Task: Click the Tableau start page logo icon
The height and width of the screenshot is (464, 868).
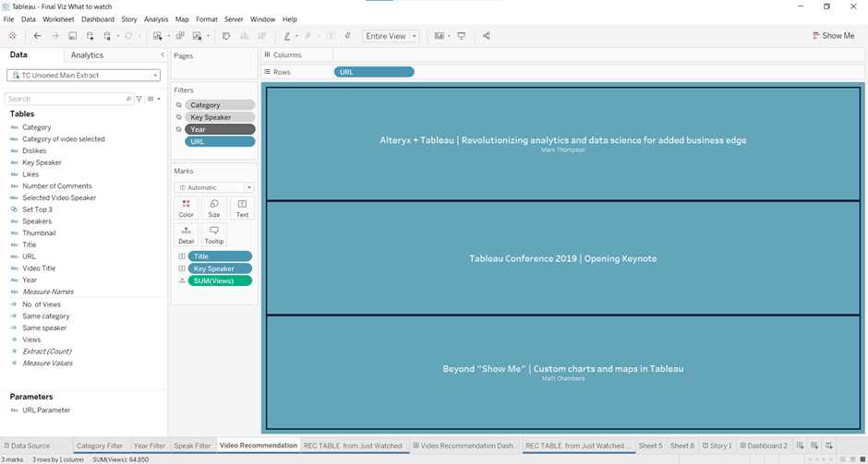Action: pyautogui.click(x=12, y=36)
